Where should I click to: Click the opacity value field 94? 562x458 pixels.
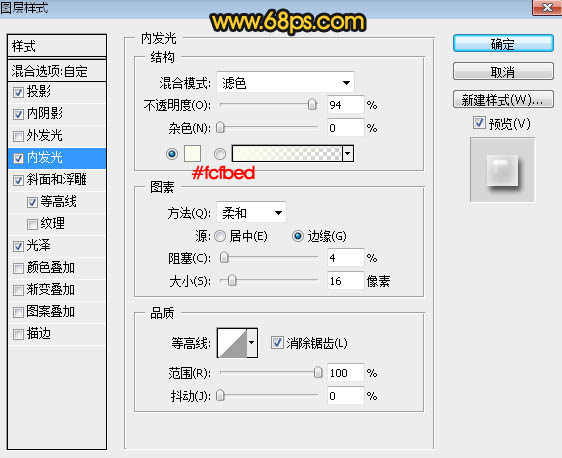pos(346,105)
